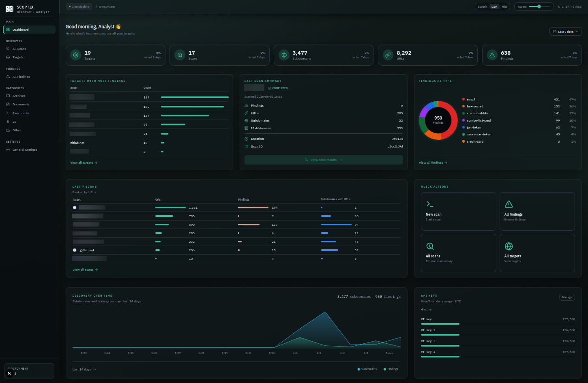Expand the Last 14 days selector
The height and width of the screenshot is (383, 588).
84,370
